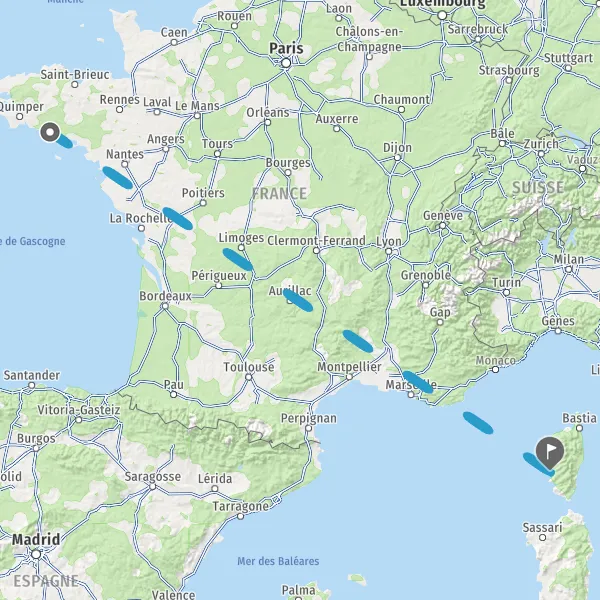Click the route dash over Aurillac
600x600 pixels.
298,300
